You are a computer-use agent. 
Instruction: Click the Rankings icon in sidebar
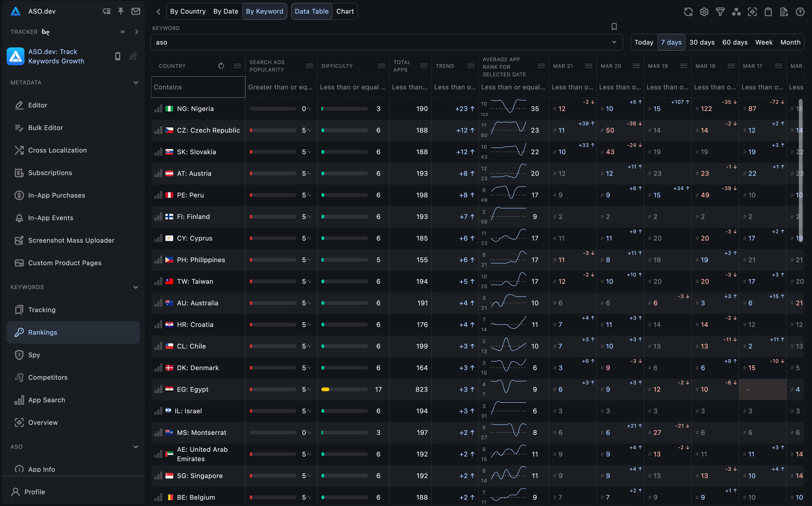(x=19, y=332)
